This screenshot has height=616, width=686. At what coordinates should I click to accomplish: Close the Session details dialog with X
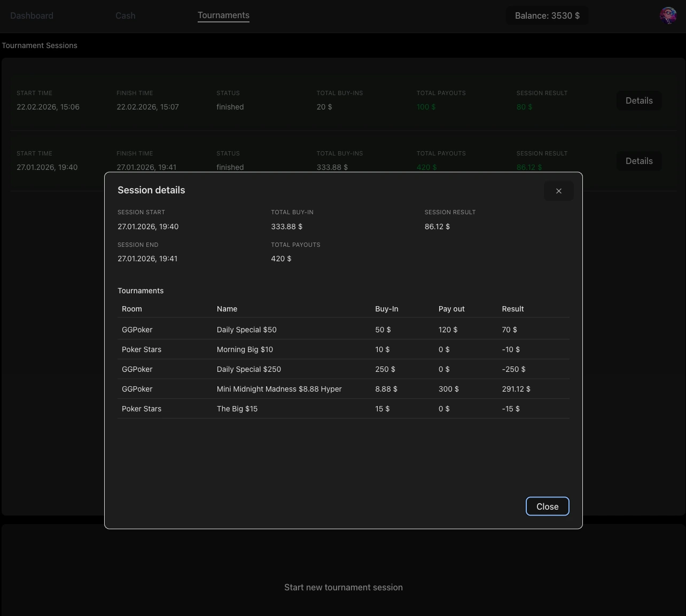click(x=558, y=191)
